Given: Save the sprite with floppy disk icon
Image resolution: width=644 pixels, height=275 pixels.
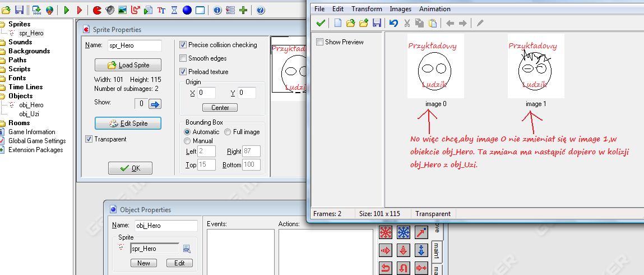Looking at the screenshot, I should (377, 23).
